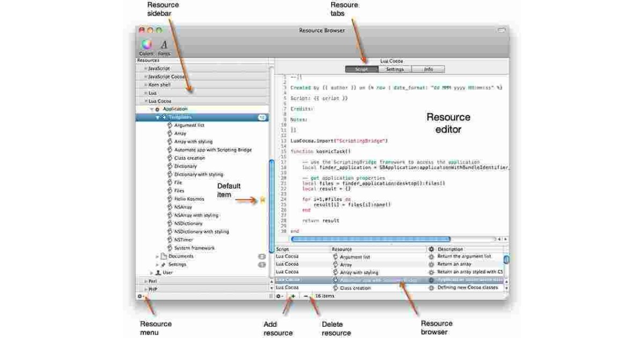Open the resource browser gear dropdown
Image resolution: width=644 pixels, height=338 pixels.
tap(280, 296)
